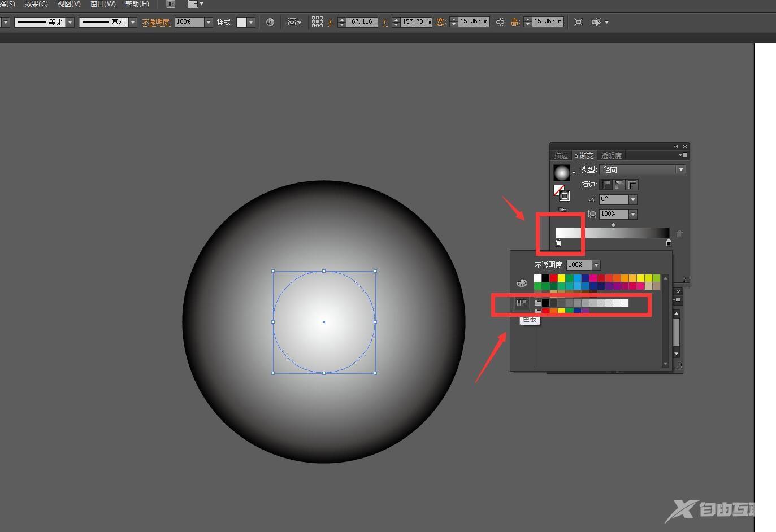
Task: Open the 类型 径向 gradient type dropdown
Action: click(x=643, y=170)
